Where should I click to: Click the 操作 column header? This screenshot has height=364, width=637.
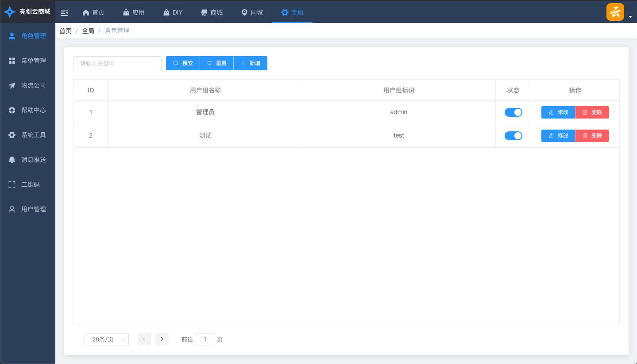tap(575, 90)
